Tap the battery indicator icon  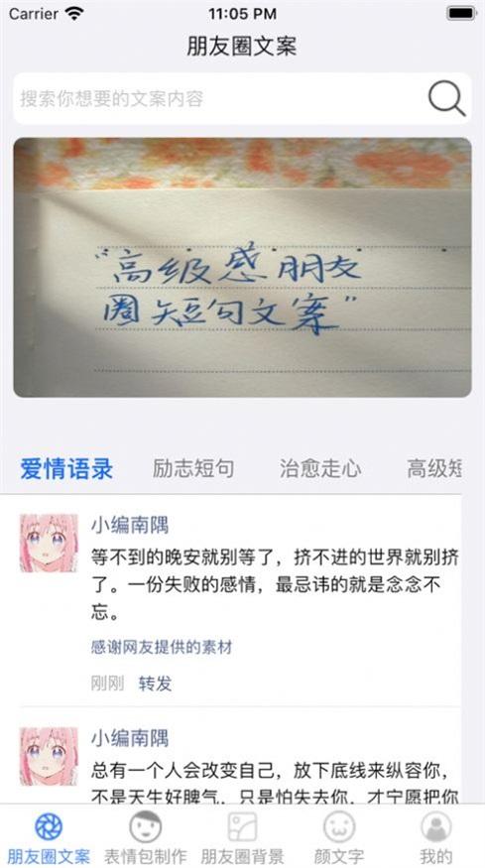[462, 14]
